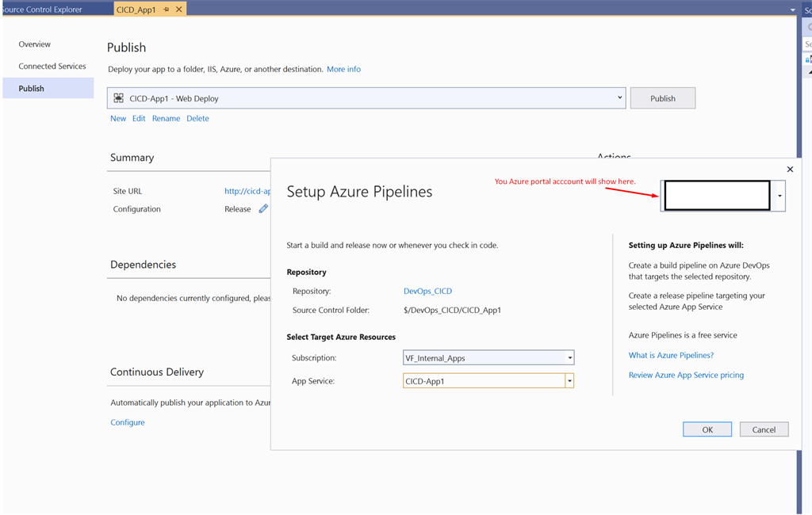Viewport: 812px width, 515px height.
Task: Cancel the Azure Pipelines setup
Action: pos(764,429)
